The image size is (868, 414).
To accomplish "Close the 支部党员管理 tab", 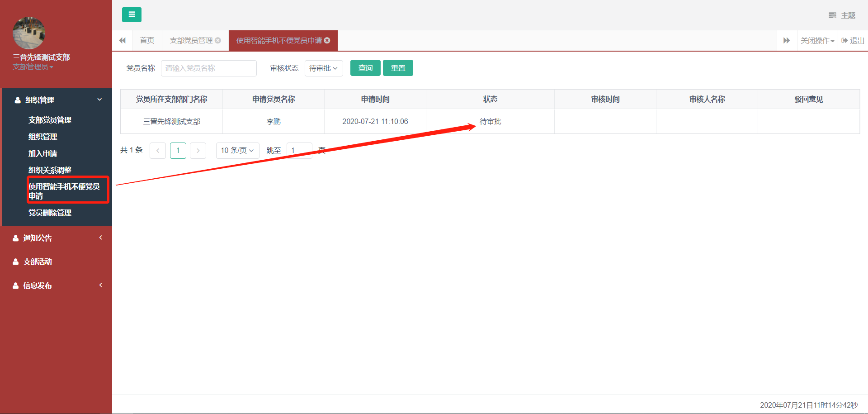I will (218, 41).
